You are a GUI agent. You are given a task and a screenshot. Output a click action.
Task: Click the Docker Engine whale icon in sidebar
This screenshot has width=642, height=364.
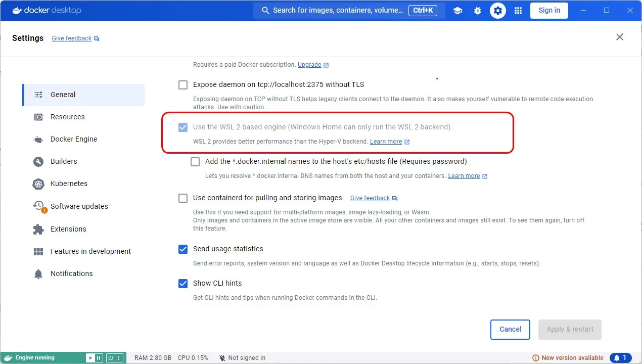pyautogui.click(x=38, y=139)
